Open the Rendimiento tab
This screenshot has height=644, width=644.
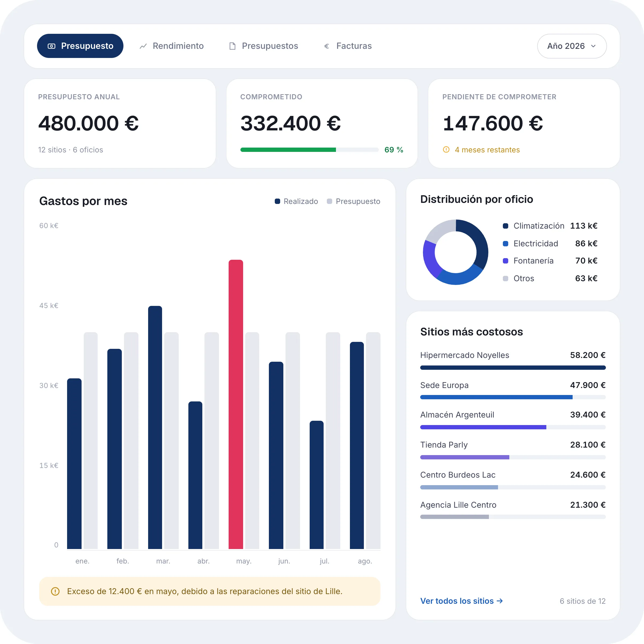click(x=171, y=46)
